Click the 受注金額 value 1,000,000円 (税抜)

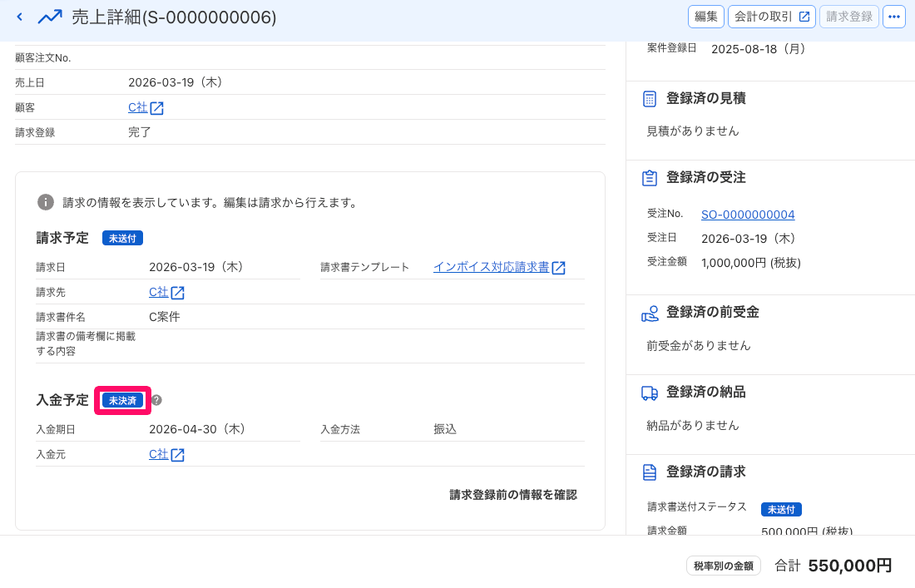click(751, 263)
